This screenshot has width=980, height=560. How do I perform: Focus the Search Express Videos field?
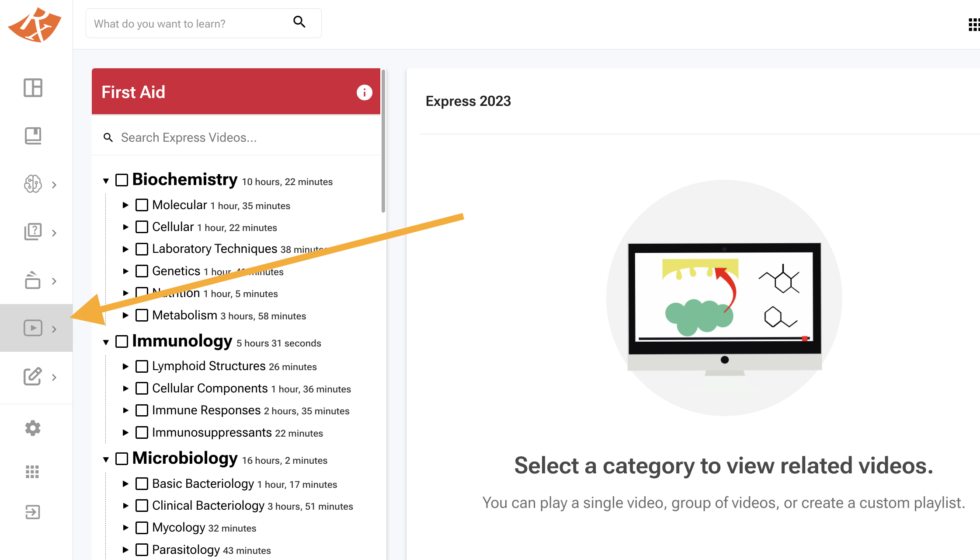tap(236, 138)
